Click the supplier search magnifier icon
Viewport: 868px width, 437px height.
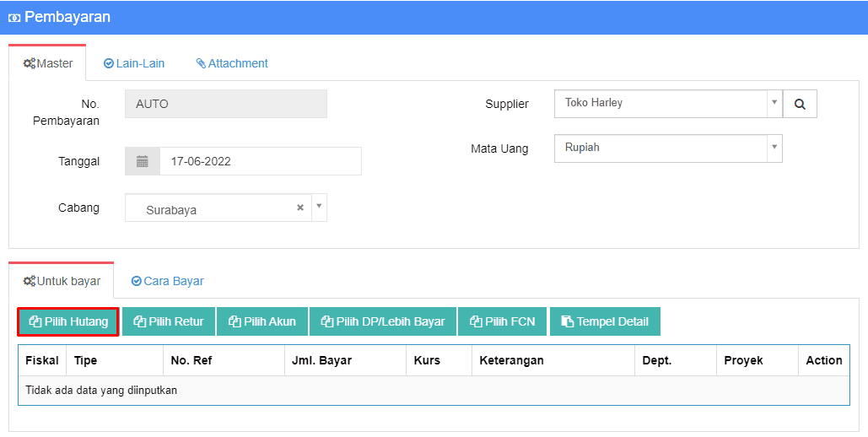point(800,104)
